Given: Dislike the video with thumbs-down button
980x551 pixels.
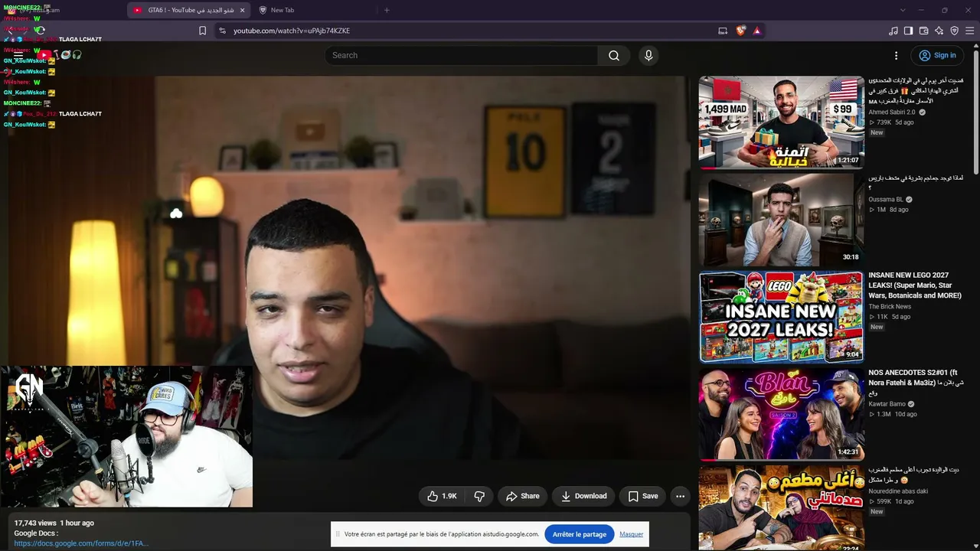Looking at the screenshot, I should click(479, 496).
